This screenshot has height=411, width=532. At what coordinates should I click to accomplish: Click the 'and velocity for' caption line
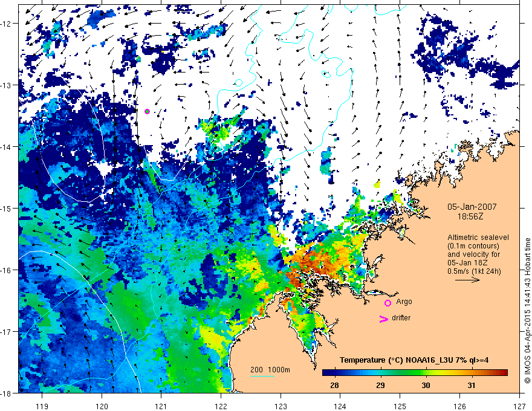coord(473,254)
